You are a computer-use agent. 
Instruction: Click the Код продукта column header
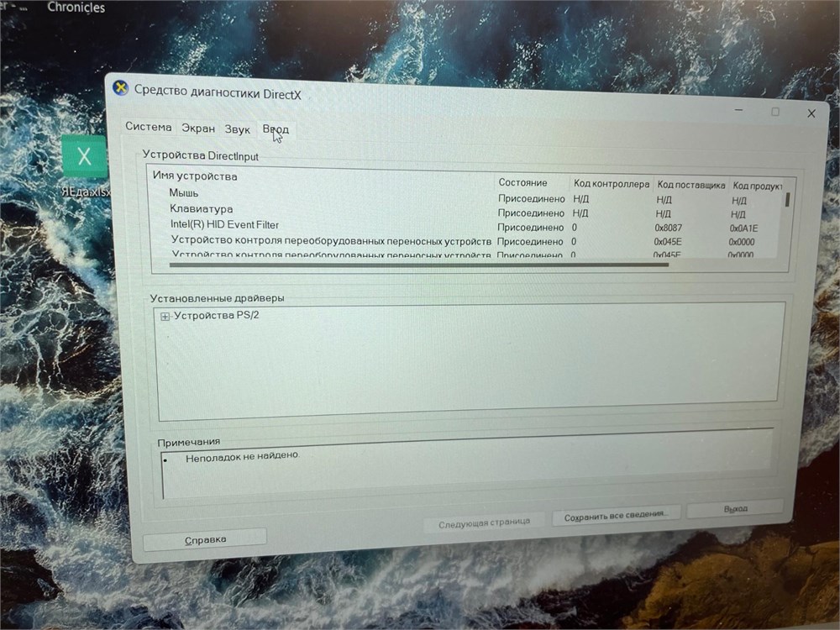coord(757,186)
